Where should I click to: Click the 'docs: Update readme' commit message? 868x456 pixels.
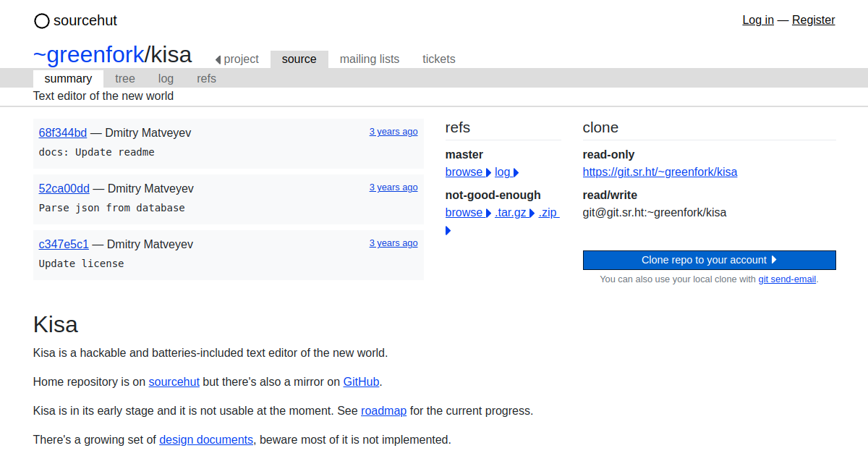pos(97,152)
